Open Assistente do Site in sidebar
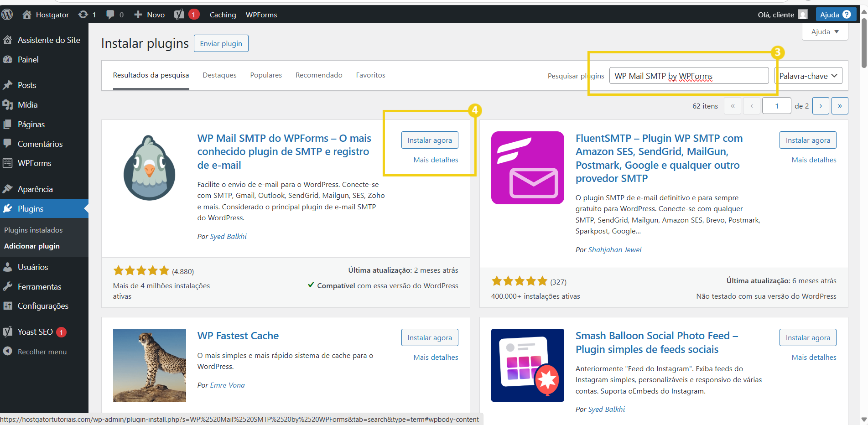This screenshot has height=425, width=868. tap(44, 40)
